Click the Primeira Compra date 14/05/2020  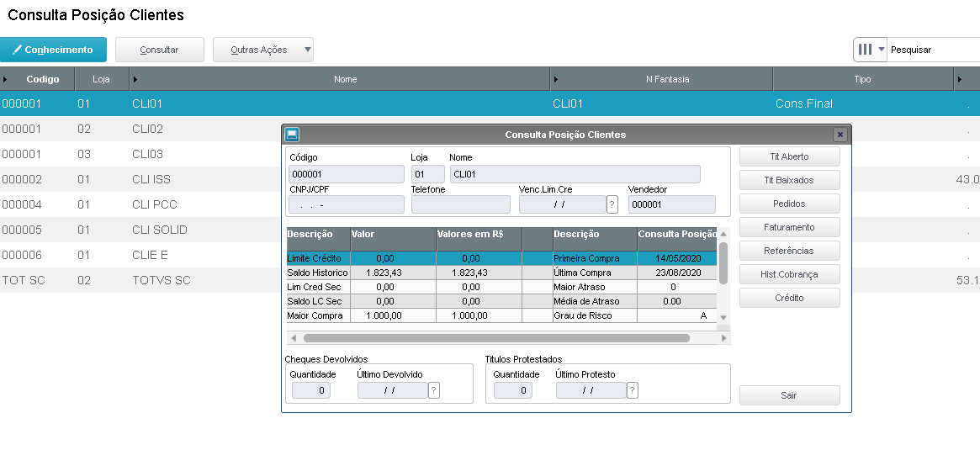tap(677, 258)
